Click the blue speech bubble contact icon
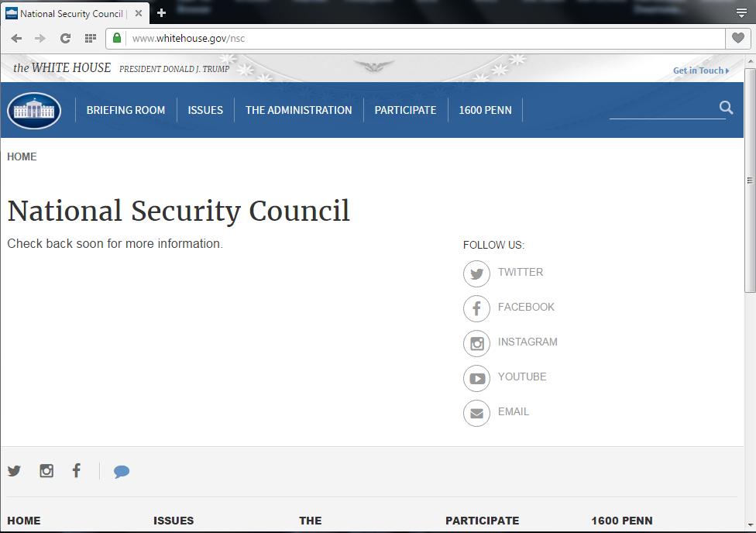 [122, 471]
